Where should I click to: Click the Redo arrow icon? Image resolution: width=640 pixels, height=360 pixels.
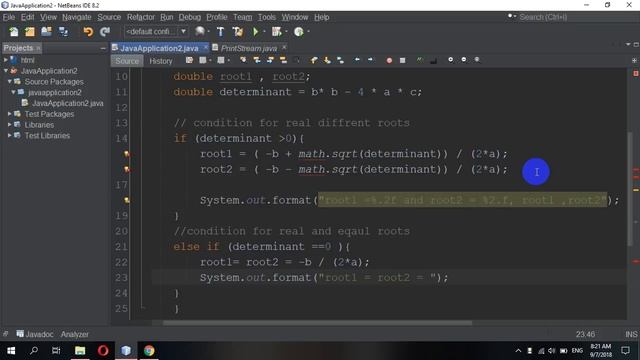[105, 32]
